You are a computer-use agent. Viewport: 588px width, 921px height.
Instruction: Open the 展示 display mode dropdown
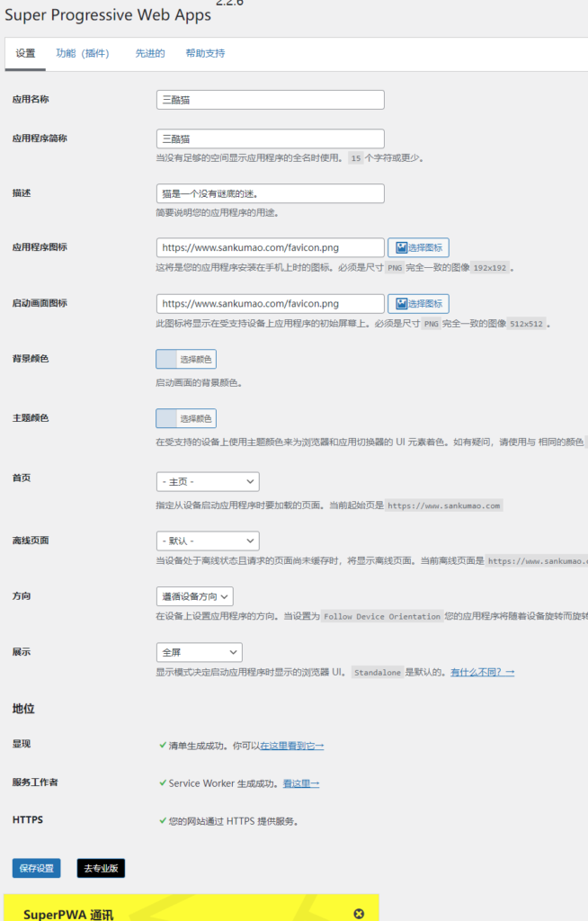(x=199, y=652)
